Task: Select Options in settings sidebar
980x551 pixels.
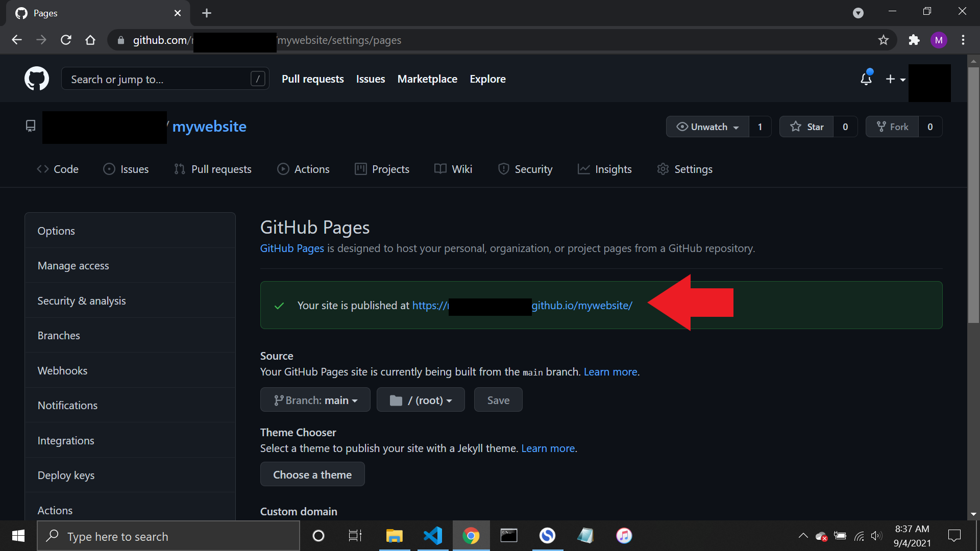Action: click(x=130, y=231)
